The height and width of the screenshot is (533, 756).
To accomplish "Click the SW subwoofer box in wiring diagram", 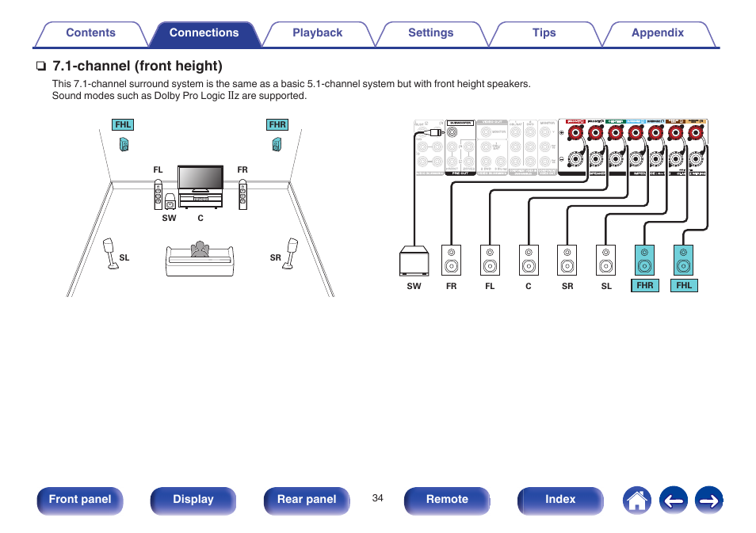I will tap(414, 261).
